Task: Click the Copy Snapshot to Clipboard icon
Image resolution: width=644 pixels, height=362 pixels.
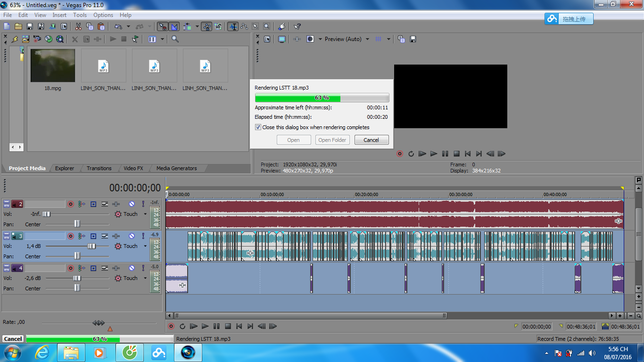Action: click(401, 39)
